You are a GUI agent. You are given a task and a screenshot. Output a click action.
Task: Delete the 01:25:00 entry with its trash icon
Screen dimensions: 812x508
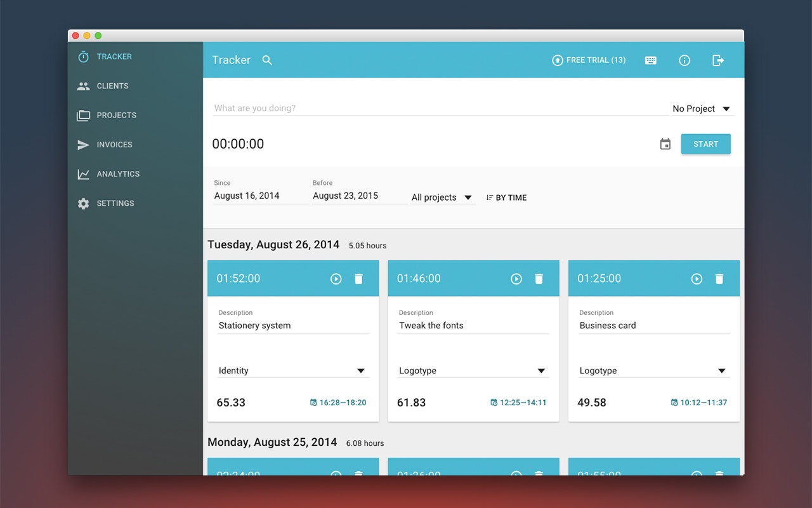pyautogui.click(x=719, y=279)
